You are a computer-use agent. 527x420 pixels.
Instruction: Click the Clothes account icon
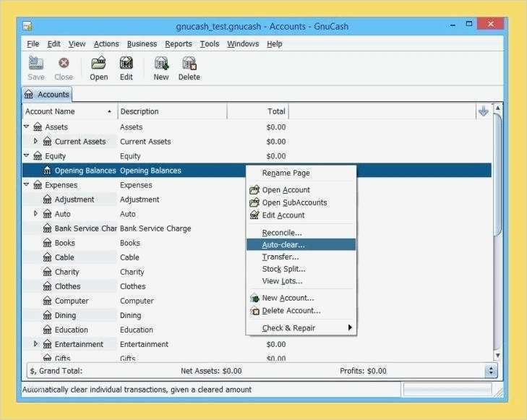click(x=48, y=286)
